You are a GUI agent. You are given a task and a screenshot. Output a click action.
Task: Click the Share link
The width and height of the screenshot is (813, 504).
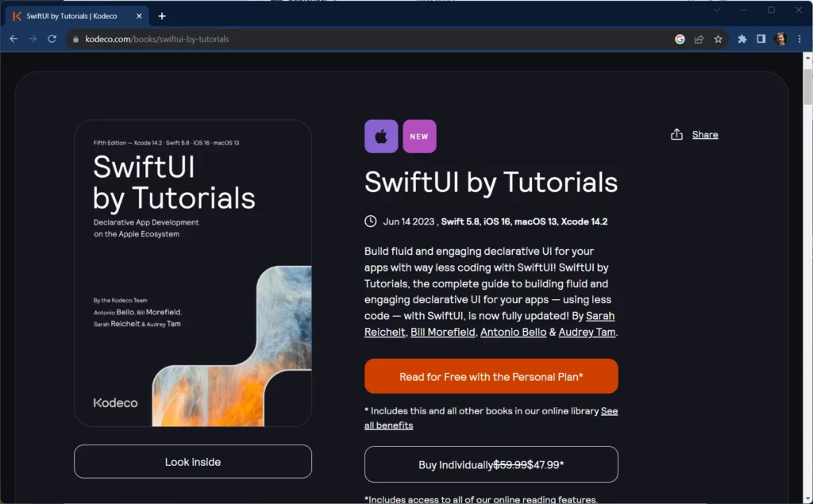click(705, 135)
